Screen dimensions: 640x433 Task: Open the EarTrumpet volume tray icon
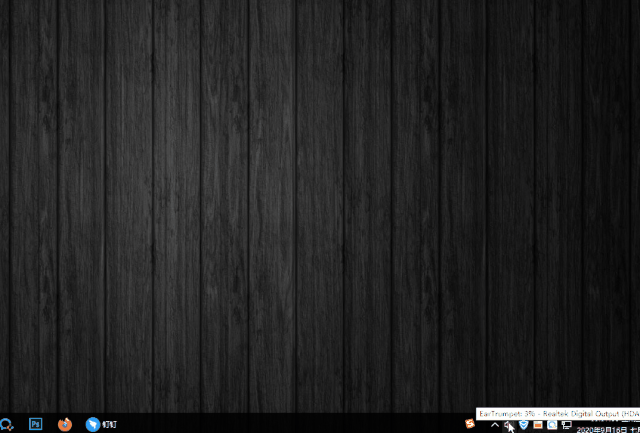tap(509, 425)
